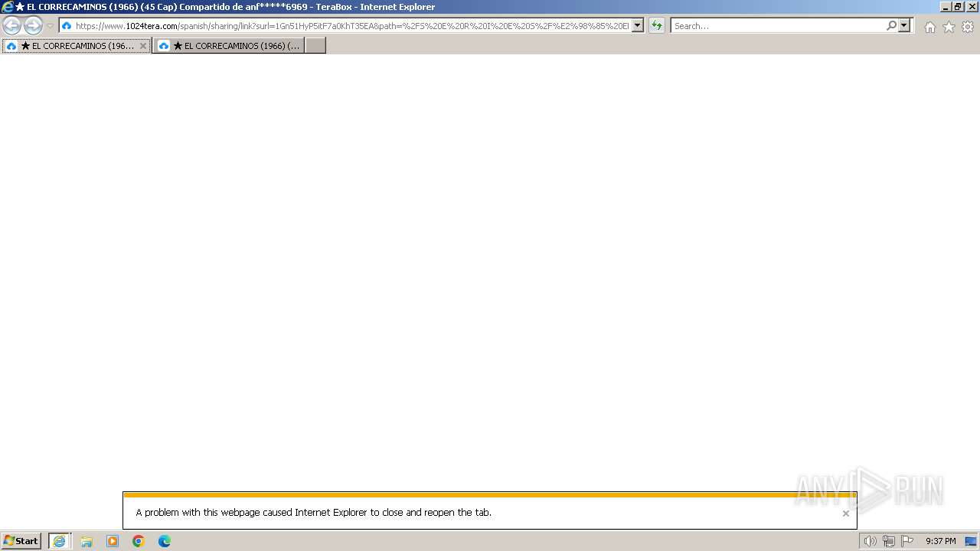Restore down the Internet Explorer window

click(x=957, y=7)
